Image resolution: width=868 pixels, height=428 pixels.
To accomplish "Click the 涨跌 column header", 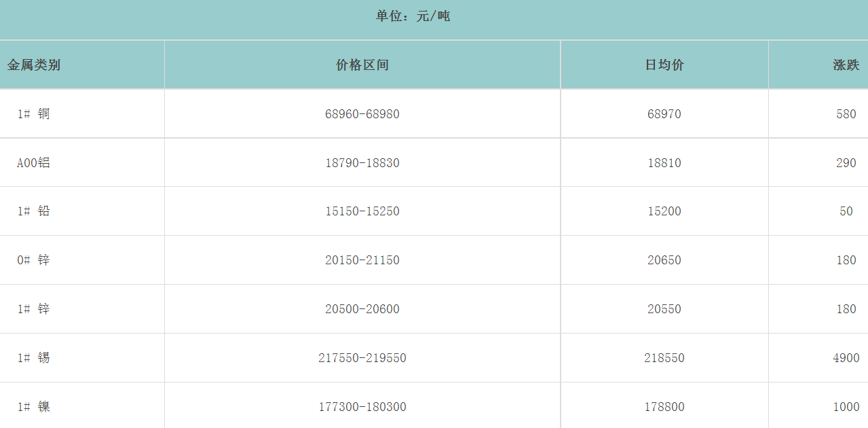I will click(x=846, y=65).
